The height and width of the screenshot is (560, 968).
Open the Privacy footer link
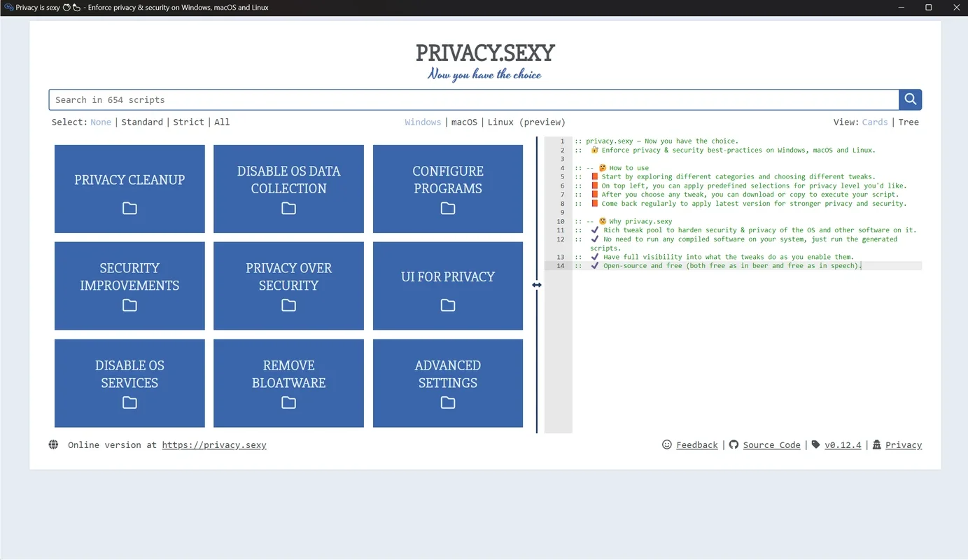pyautogui.click(x=904, y=445)
